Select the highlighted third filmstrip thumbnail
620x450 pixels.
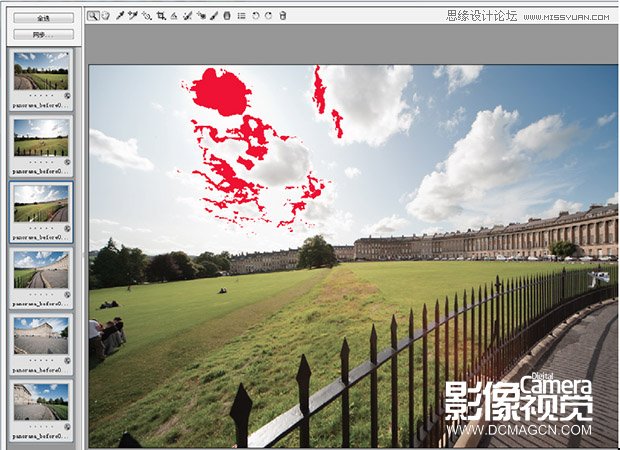click(41, 204)
